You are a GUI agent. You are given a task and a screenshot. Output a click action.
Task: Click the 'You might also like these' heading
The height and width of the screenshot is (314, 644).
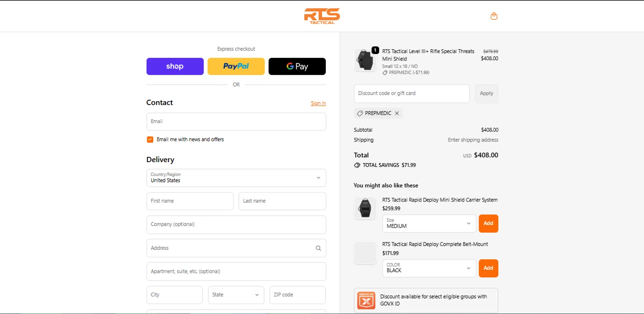point(386,186)
